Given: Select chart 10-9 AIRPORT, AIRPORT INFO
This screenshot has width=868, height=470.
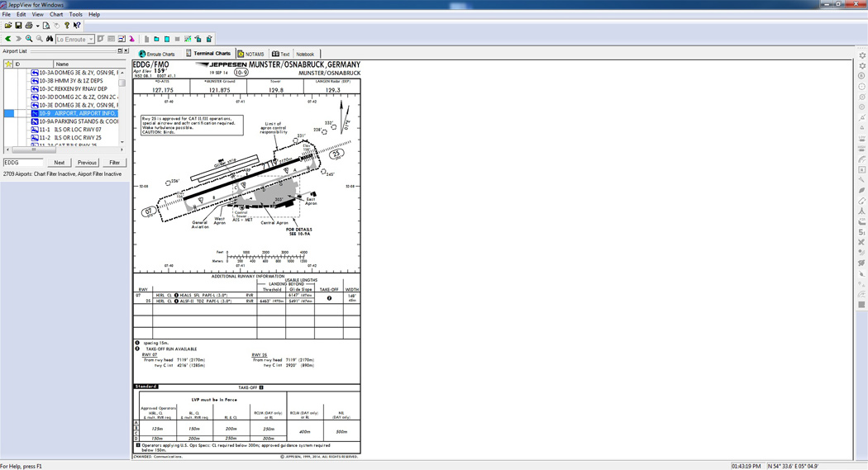Looking at the screenshot, I should pos(76,113).
